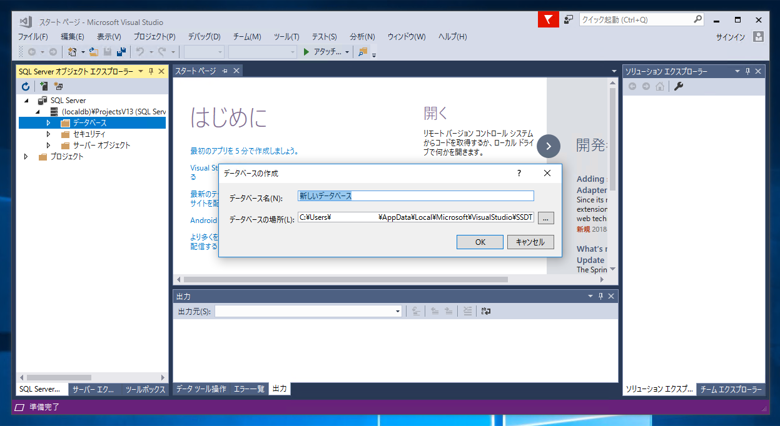780x426 pixels.
Task: Toggle auto-hide pin on Solution Explorer panel
Action: [747, 72]
